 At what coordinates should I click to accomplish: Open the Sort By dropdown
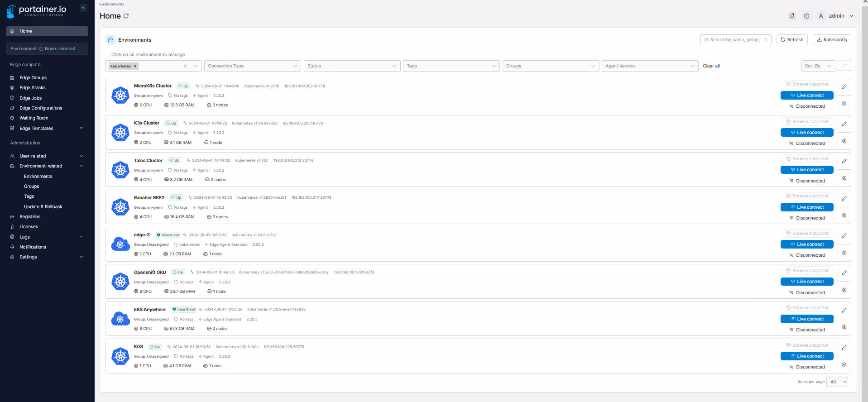tap(818, 66)
